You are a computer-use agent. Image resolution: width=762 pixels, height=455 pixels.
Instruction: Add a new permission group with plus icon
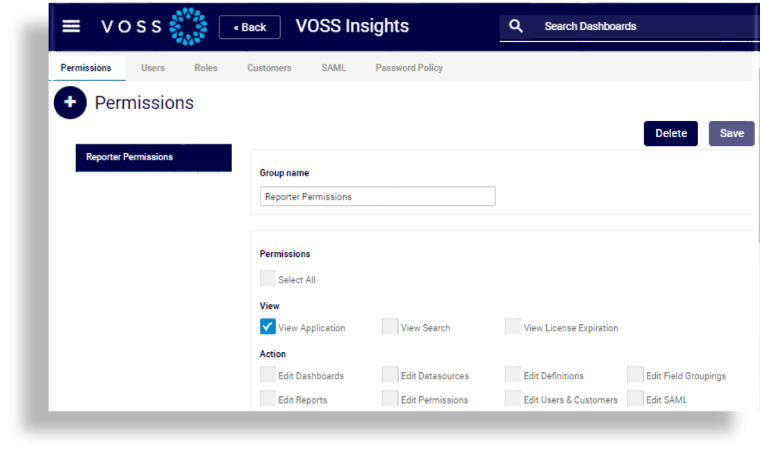tap(70, 103)
